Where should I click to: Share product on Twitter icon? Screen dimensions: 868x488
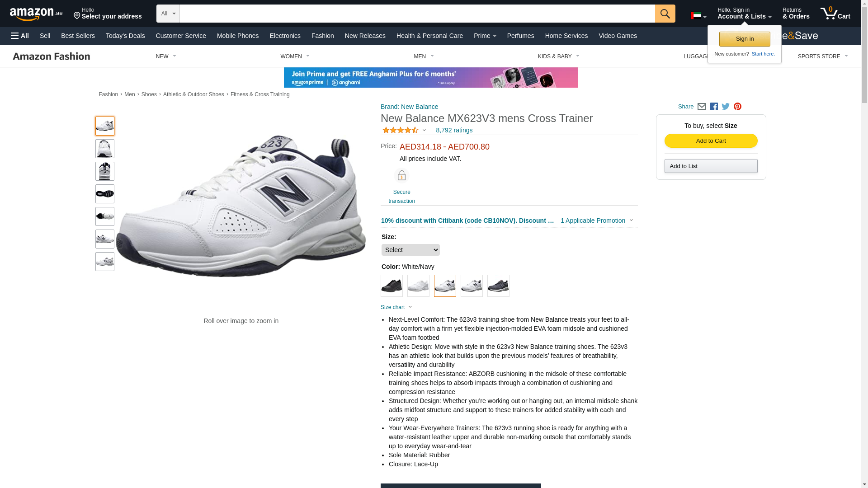[726, 107]
